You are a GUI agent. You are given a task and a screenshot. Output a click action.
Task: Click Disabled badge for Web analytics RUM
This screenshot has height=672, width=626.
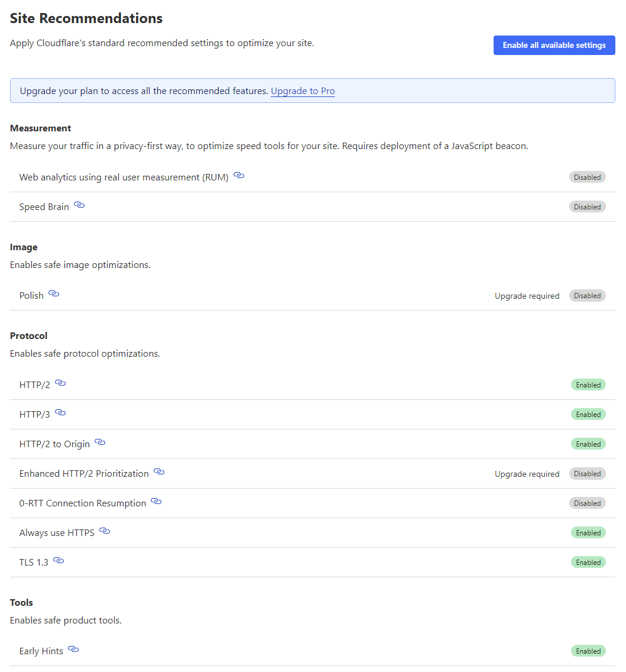(587, 177)
